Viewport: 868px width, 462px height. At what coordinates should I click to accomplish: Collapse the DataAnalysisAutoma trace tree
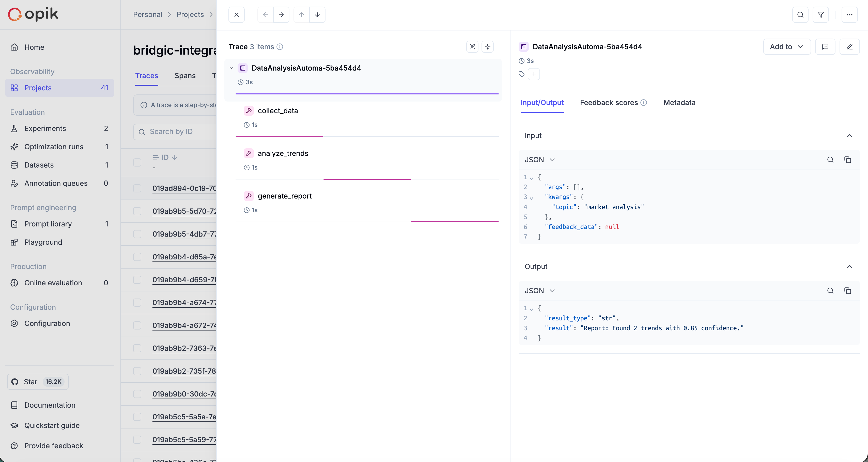click(231, 68)
